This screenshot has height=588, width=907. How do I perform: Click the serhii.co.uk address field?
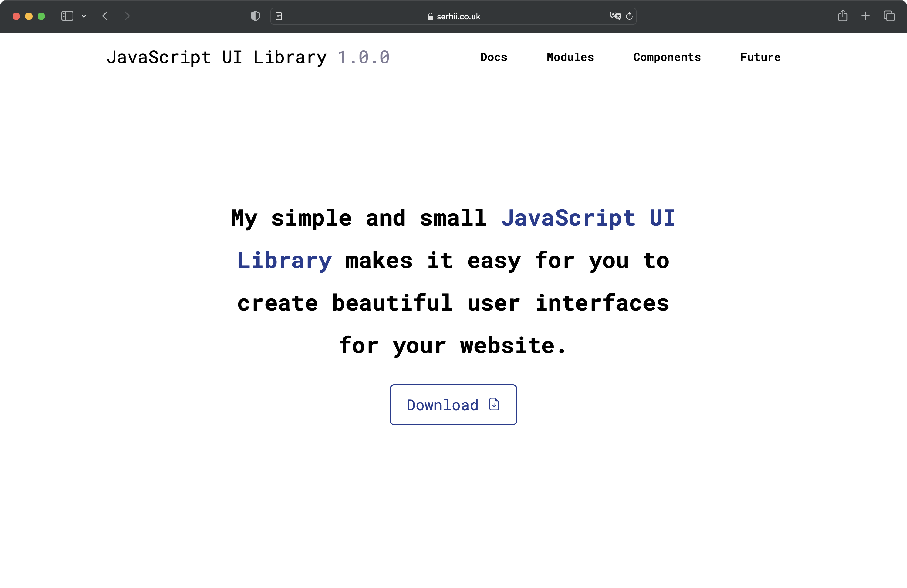(453, 16)
